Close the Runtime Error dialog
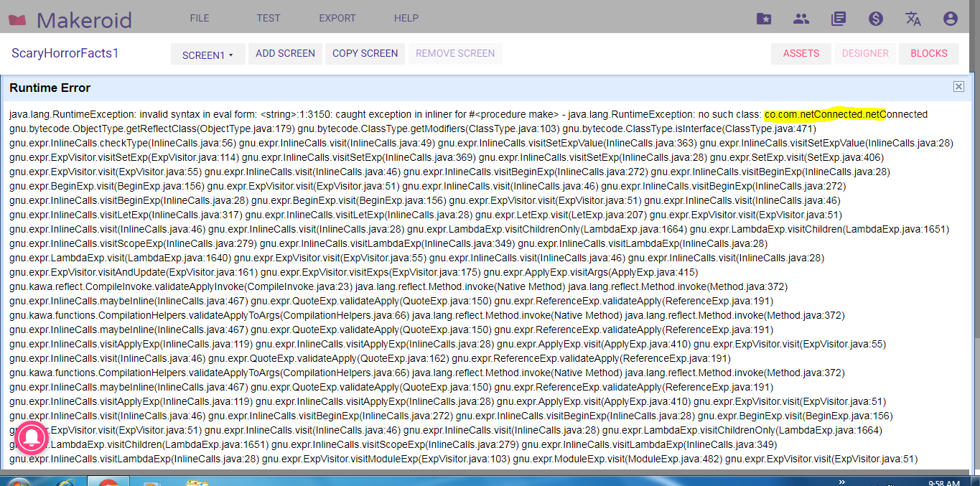The width and height of the screenshot is (980, 486). 958,87
